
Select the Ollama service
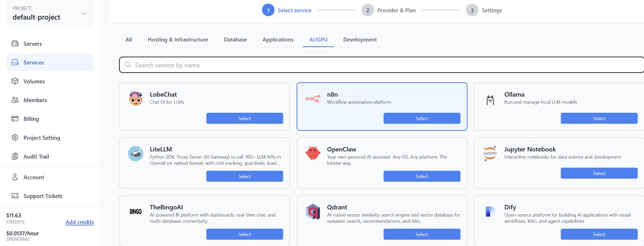pyautogui.click(x=599, y=118)
